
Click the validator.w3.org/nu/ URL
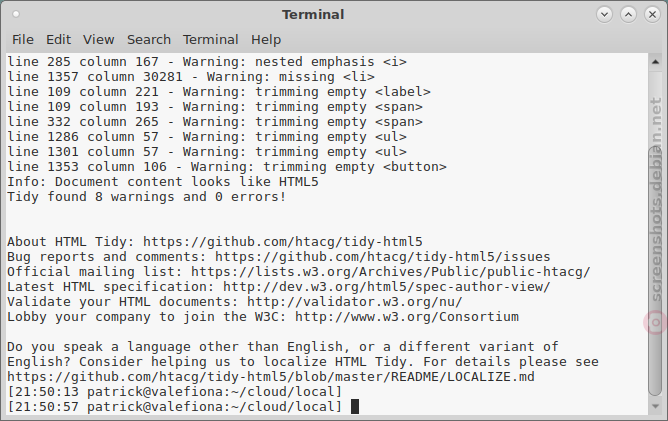tap(354, 302)
